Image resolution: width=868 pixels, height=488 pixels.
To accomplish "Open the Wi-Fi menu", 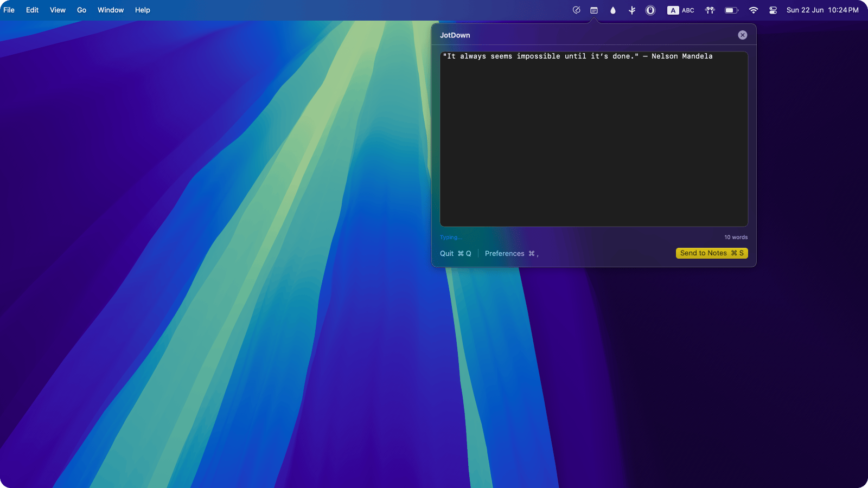I will click(x=754, y=10).
